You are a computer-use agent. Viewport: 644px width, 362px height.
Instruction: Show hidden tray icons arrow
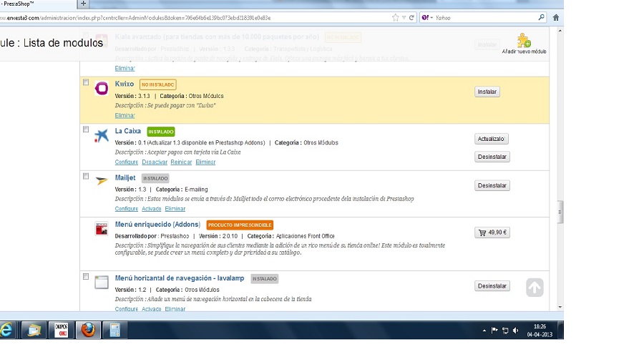click(x=484, y=331)
